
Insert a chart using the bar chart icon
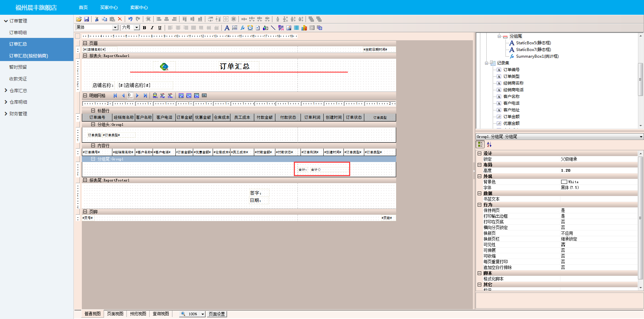pyautogui.click(x=304, y=28)
